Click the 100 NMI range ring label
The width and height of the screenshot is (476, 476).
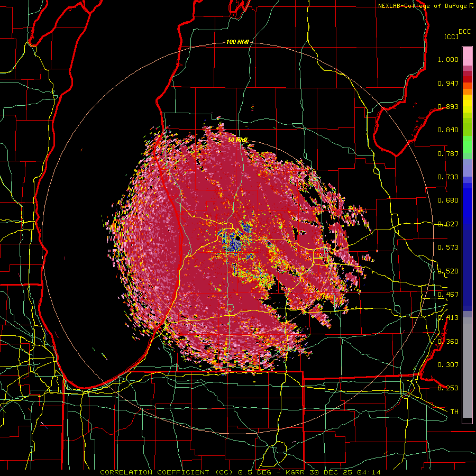click(x=237, y=42)
